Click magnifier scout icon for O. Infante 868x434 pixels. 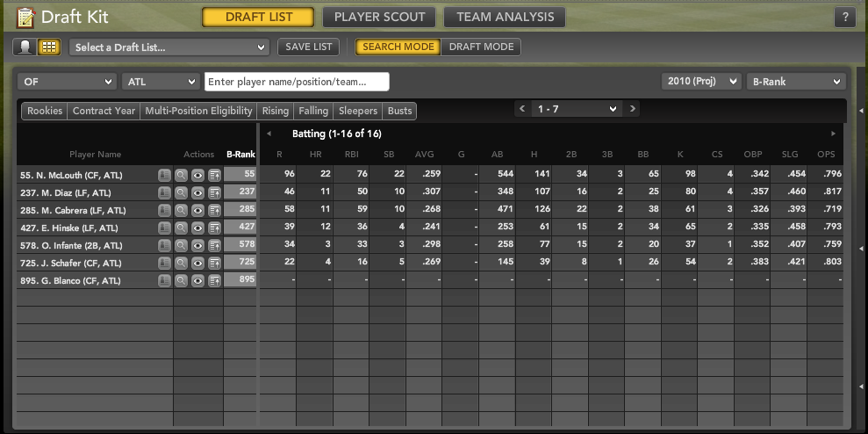181,245
